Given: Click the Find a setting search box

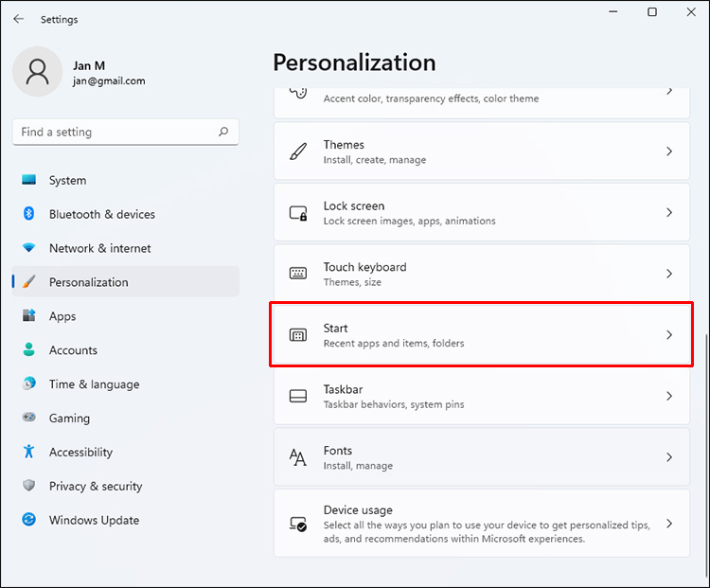Looking at the screenshot, I should 114,133.
